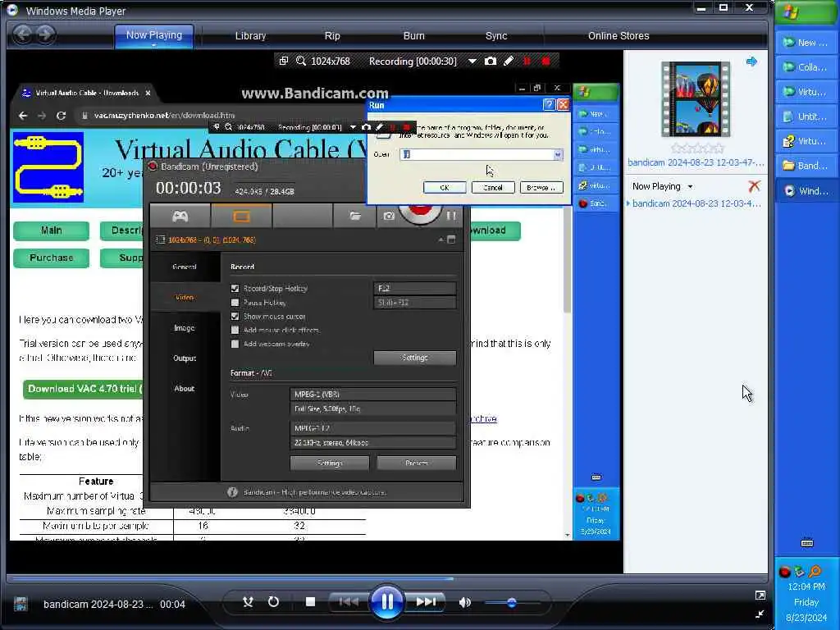Open the Now Playing tab
840x630 pixels.
click(153, 35)
